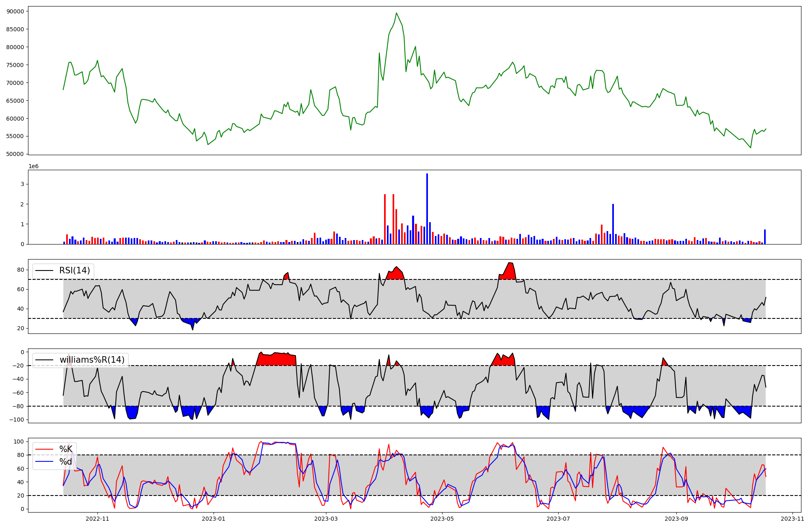Click the 50000 price axis label

(x=15, y=154)
